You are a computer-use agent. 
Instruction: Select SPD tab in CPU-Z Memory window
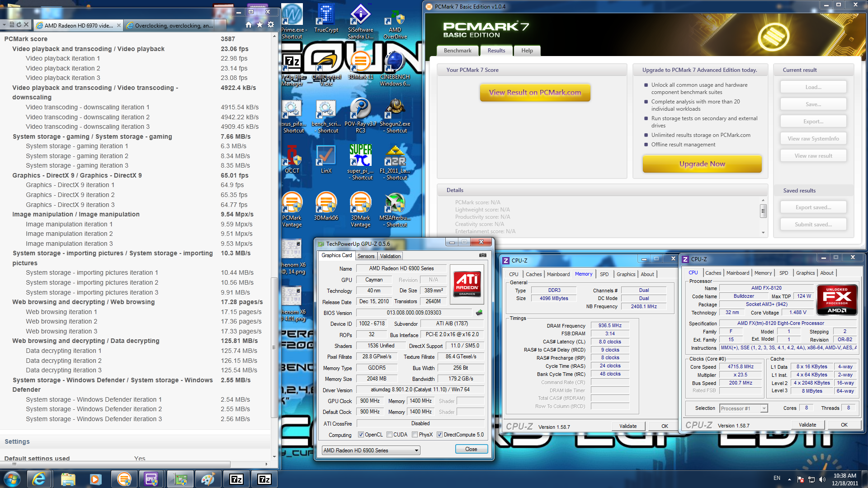pyautogui.click(x=604, y=274)
